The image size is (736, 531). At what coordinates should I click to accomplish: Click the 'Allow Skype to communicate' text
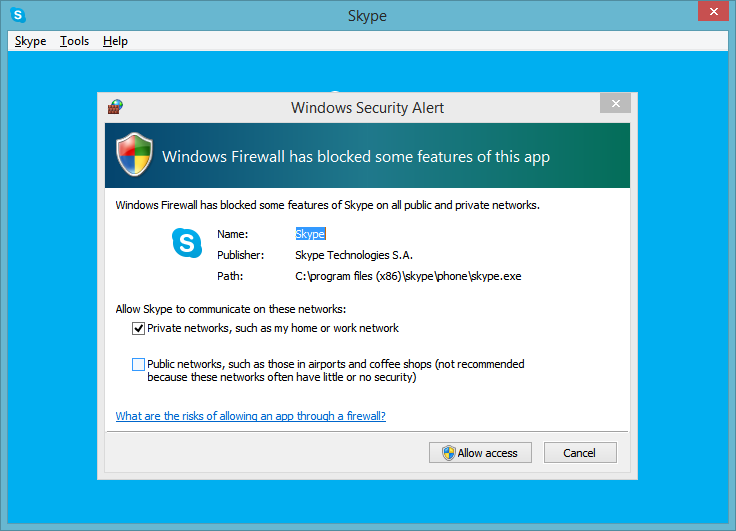(230, 309)
